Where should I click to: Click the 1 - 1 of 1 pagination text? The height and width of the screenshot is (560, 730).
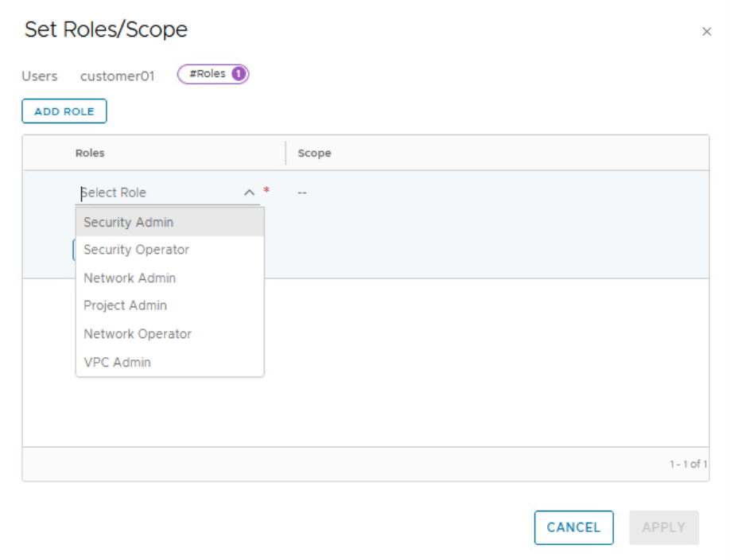click(687, 464)
